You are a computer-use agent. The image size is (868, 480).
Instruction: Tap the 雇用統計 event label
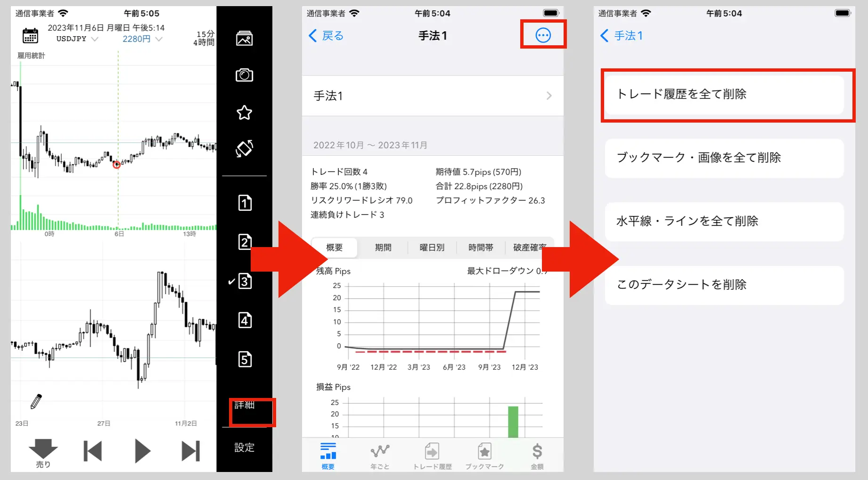[31, 56]
